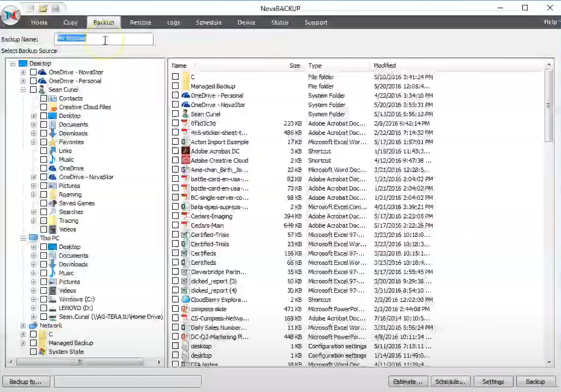Click the Adobe Acrobat DC shortcut icon

(185, 151)
